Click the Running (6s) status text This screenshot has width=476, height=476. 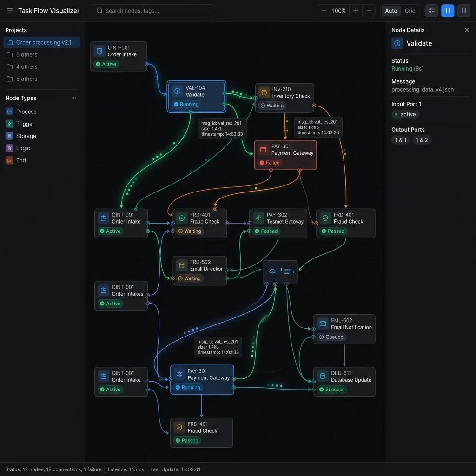[407, 69]
